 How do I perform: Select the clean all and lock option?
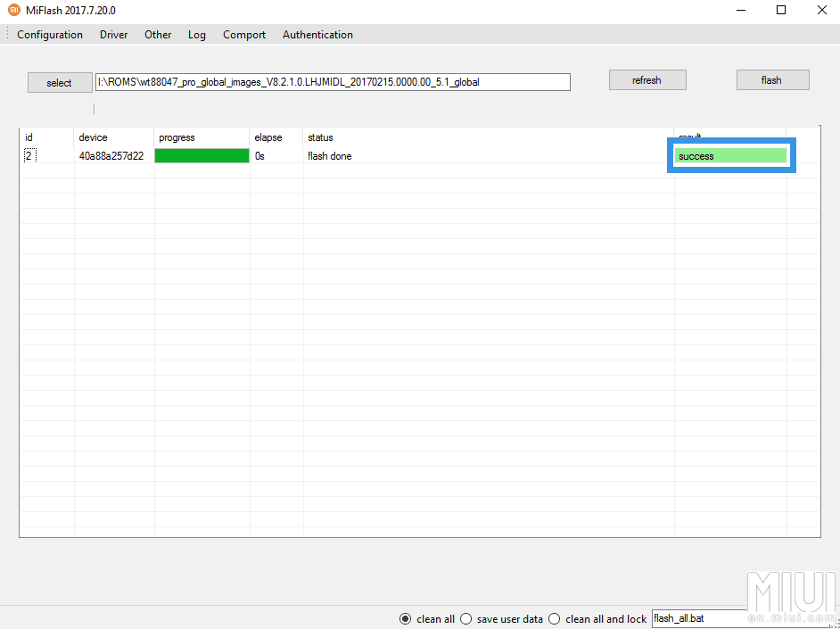pos(597,619)
